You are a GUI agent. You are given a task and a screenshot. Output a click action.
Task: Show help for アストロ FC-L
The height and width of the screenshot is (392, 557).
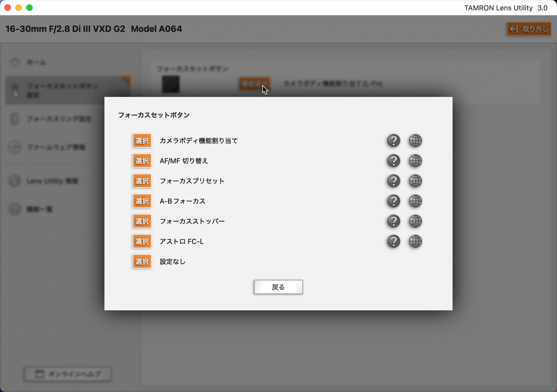pyautogui.click(x=393, y=241)
